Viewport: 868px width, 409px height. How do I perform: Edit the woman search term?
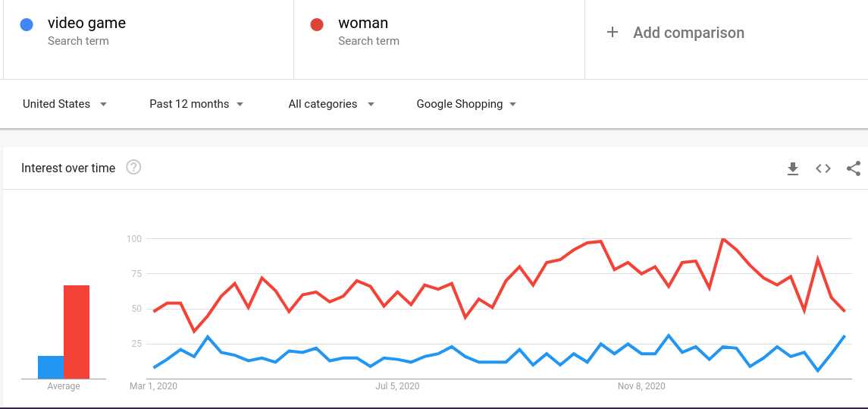pos(363,24)
